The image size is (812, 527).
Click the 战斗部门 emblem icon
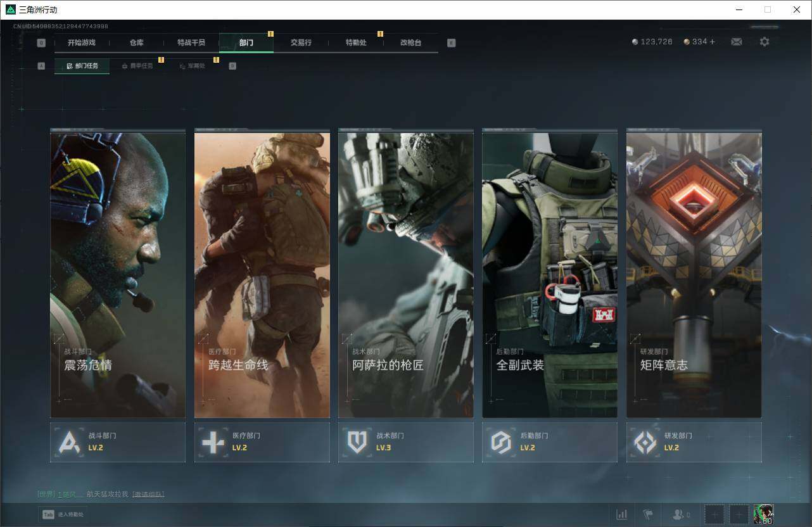coord(69,442)
